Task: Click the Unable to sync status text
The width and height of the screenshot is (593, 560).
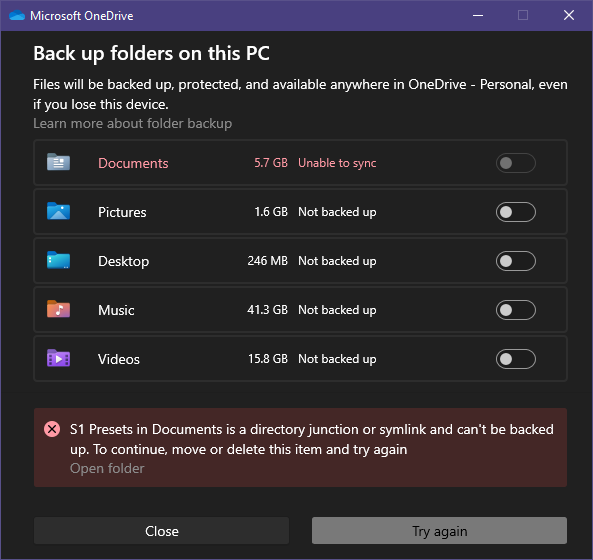Action: [x=337, y=163]
